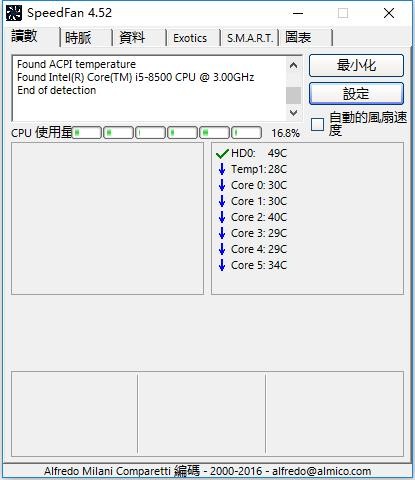Click the 'Core 4: 29C' reading
415x480 pixels.
coord(259,249)
